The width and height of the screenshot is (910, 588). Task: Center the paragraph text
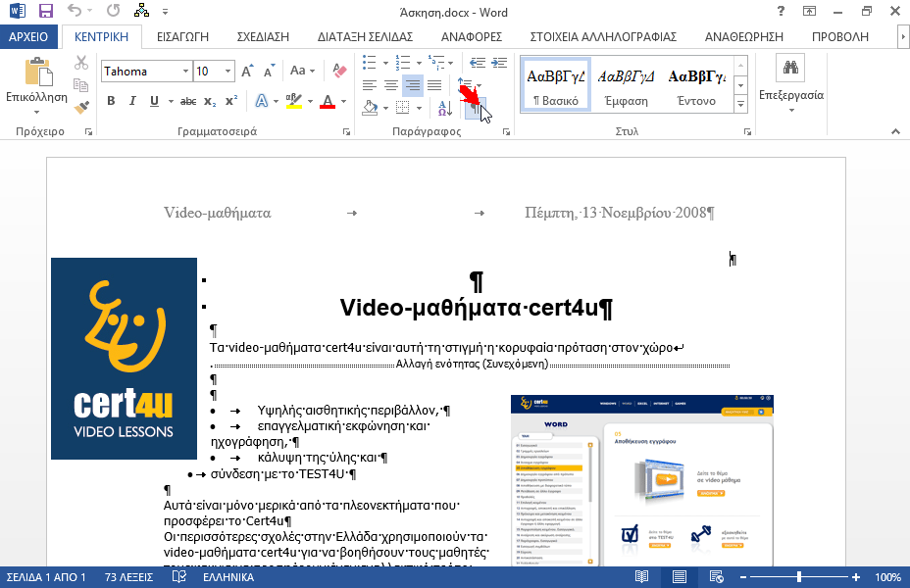coord(391,86)
